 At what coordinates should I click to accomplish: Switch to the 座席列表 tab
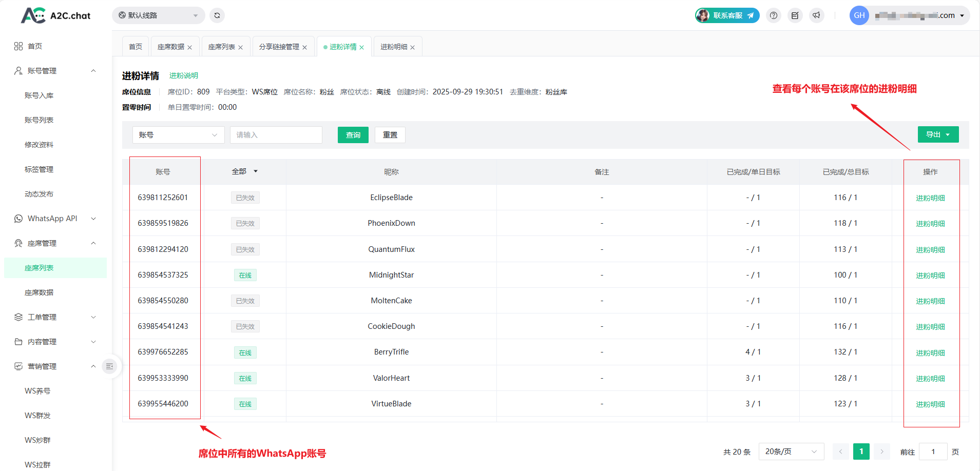pos(221,47)
